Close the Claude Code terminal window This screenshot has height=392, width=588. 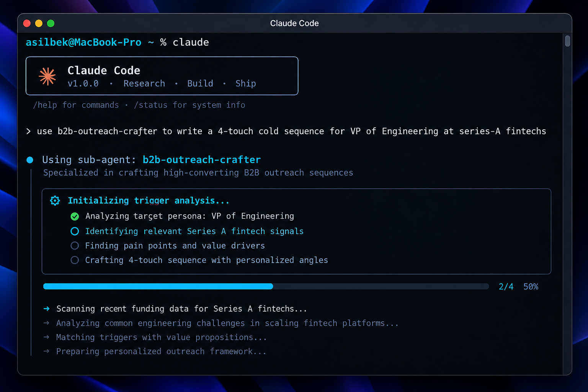coord(27,23)
